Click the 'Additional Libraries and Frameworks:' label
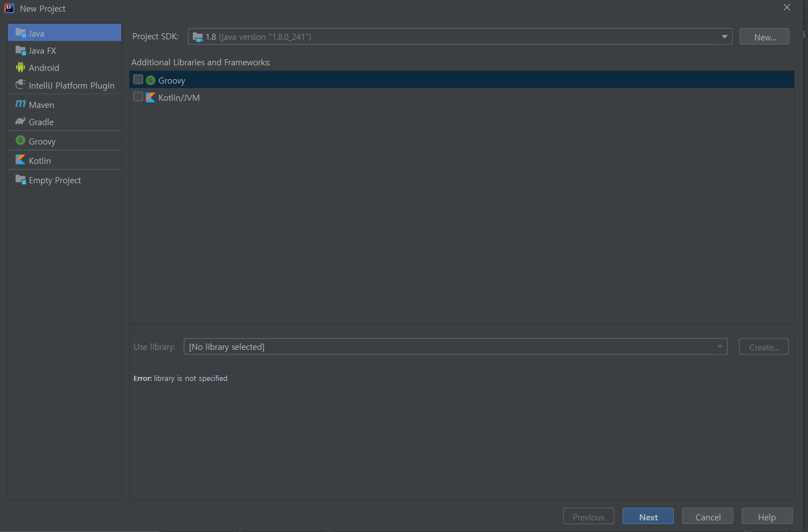Image resolution: width=808 pixels, height=532 pixels. pyautogui.click(x=201, y=63)
